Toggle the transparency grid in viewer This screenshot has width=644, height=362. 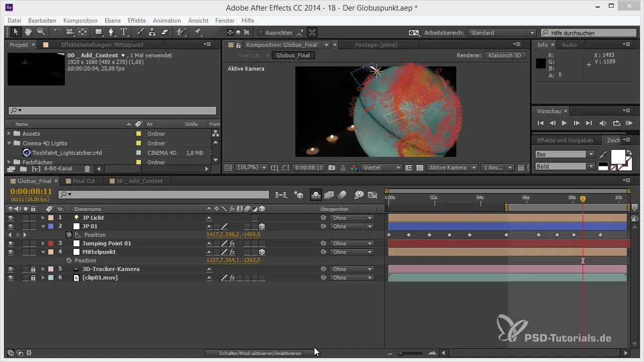click(420, 167)
